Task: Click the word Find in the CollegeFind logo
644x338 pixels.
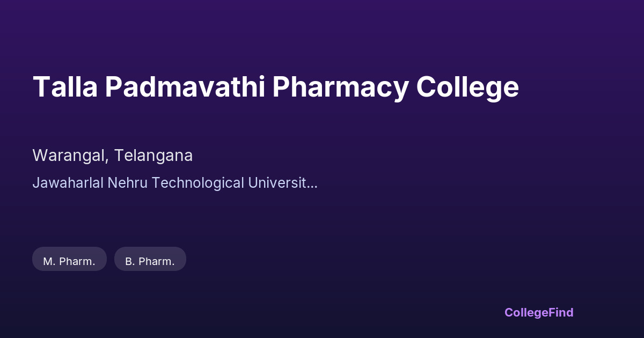Action: point(561,312)
